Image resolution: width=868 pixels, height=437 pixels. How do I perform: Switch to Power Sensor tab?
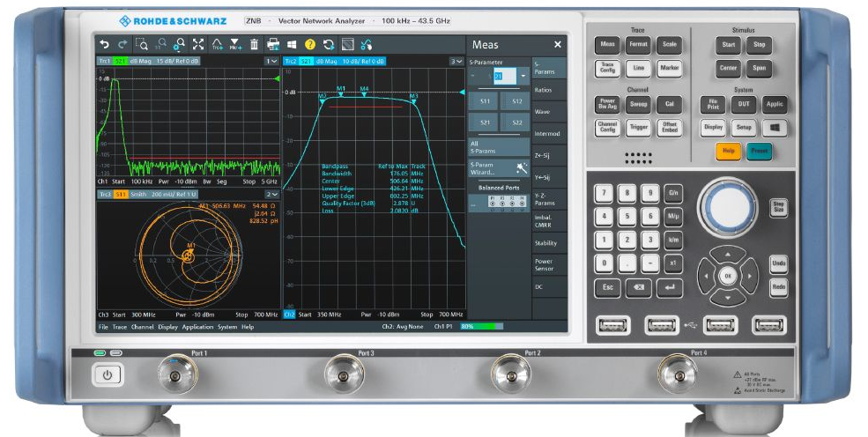coord(549,265)
